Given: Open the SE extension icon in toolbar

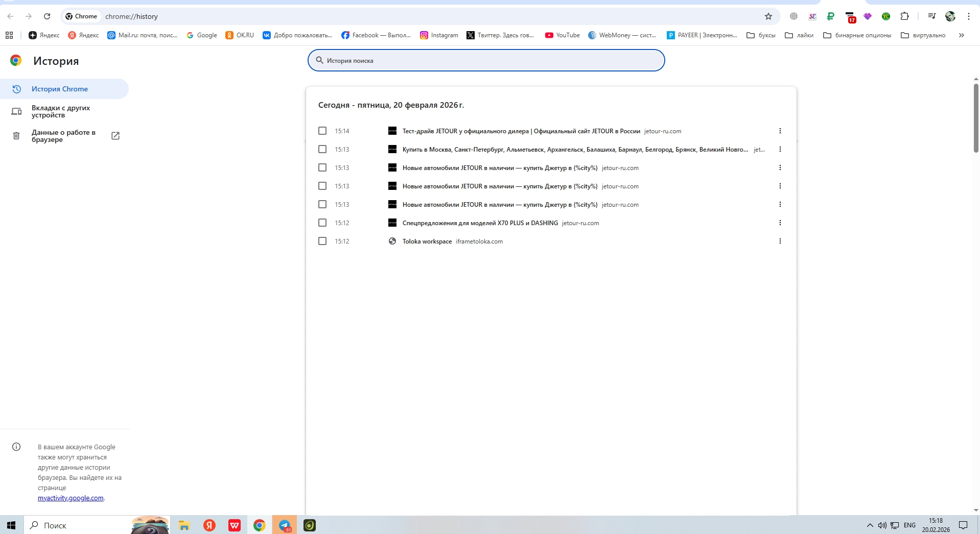Looking at the screenshot, I should pos(812,16).
